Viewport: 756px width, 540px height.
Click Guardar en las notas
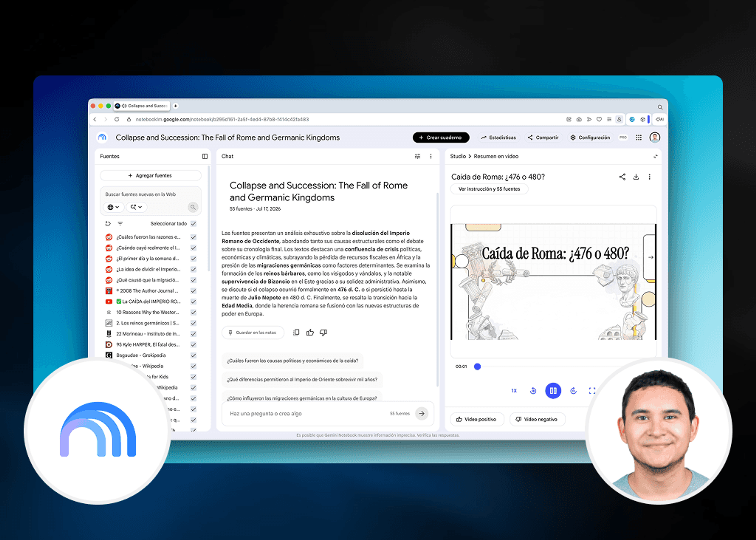tap(253, 333)
